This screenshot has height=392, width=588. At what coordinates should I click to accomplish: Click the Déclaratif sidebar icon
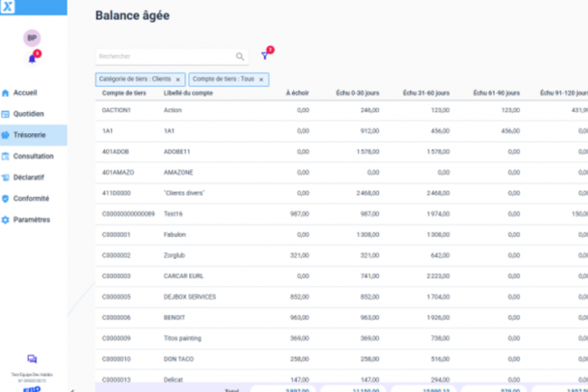click(5, 177)
